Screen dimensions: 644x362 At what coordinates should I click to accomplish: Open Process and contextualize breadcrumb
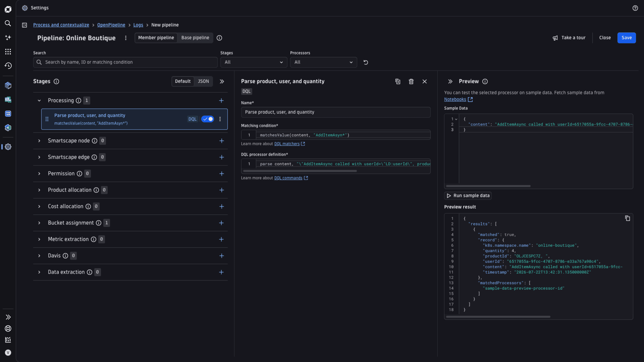(x=61, y=25)
